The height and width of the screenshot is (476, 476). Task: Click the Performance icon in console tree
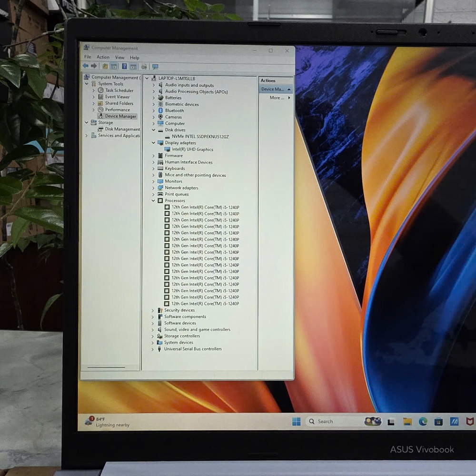coord(100,109)
